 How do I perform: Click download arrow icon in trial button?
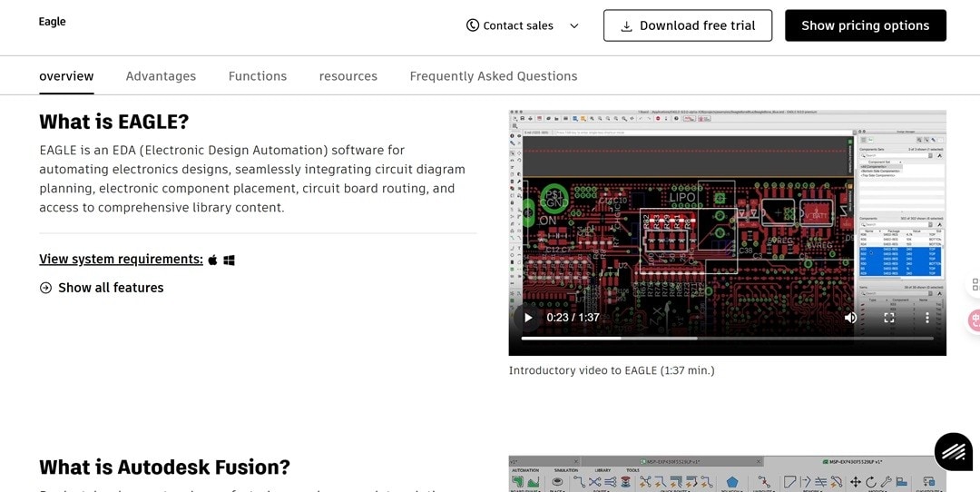click(x=626, y=26)
